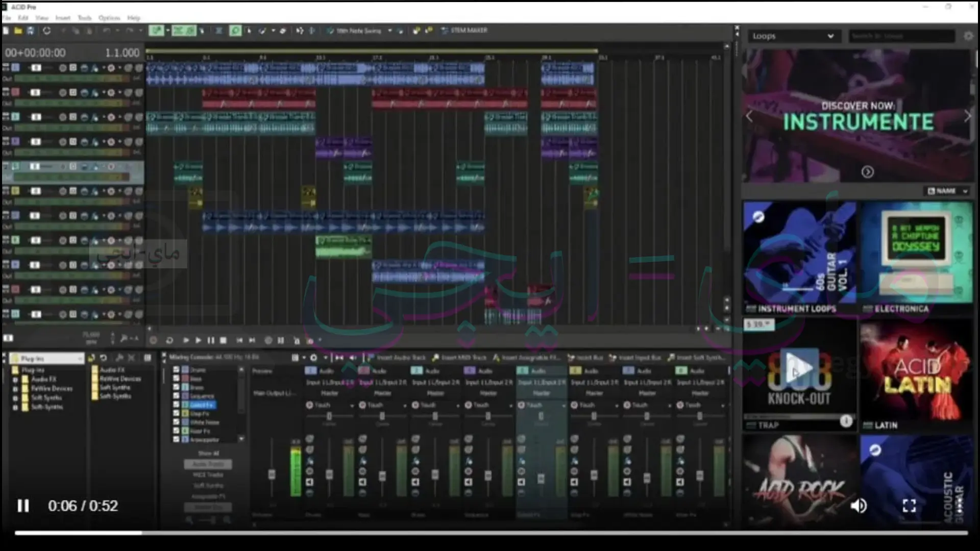Open the Help menu

coord(133,18)
